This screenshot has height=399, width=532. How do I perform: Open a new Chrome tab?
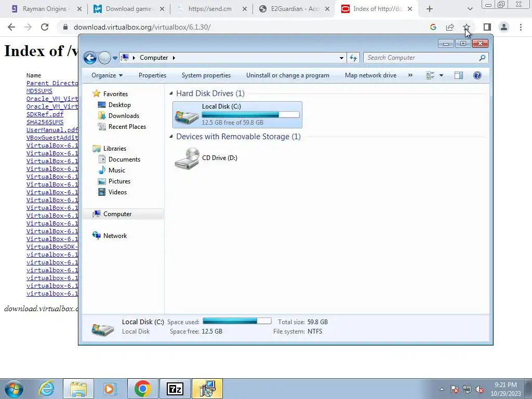click(430, 9)
